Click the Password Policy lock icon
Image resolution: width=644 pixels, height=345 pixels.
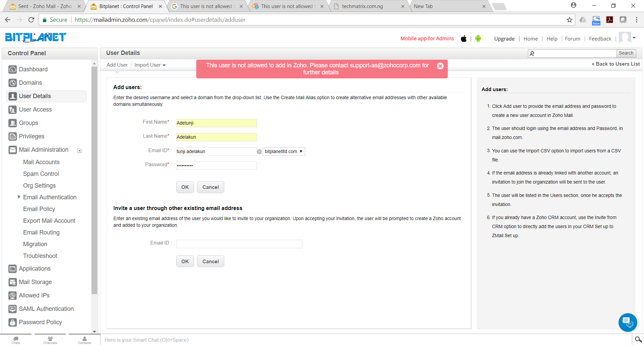[12, 322]
